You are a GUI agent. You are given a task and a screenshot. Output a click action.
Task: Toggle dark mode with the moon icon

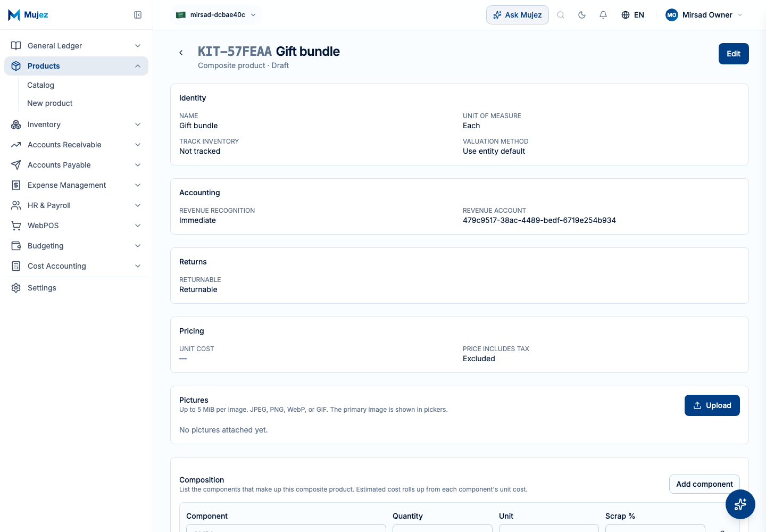582,15
